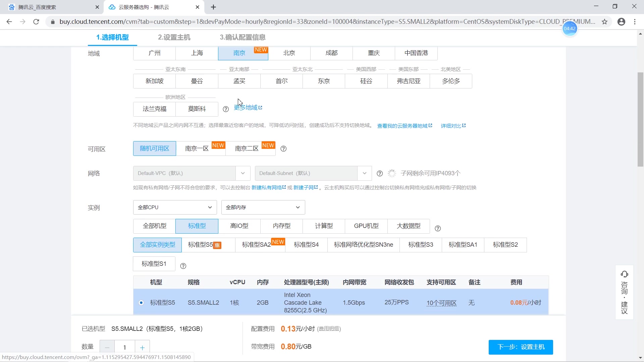Decrease quantity with minus button
The image size is (644, 362).
(107, 348)
